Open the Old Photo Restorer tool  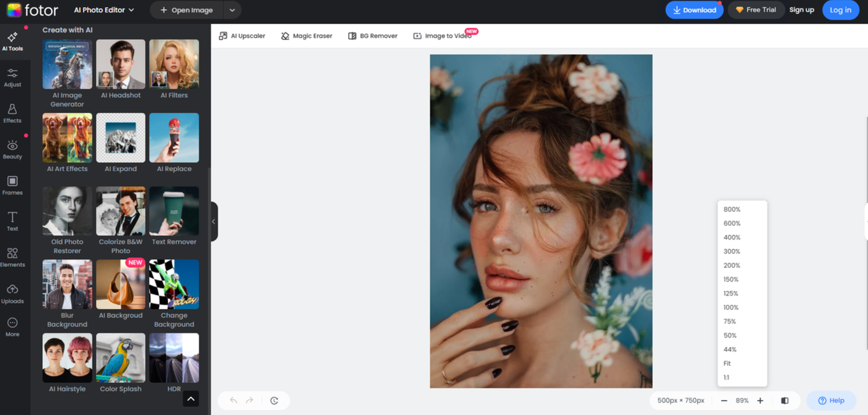point(67,221)
